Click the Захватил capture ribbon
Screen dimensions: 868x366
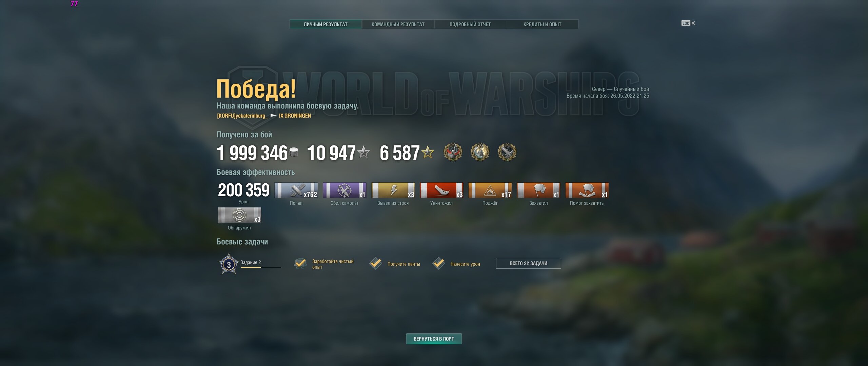coord(538,190)
